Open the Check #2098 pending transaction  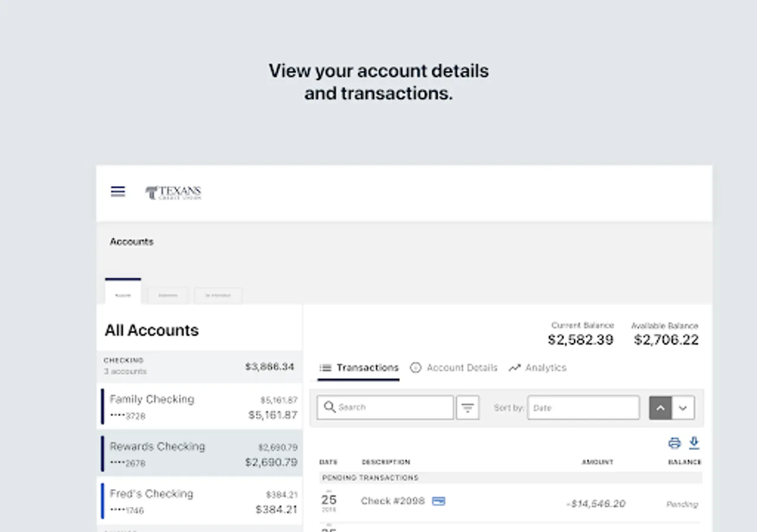[x=393, y=501]
